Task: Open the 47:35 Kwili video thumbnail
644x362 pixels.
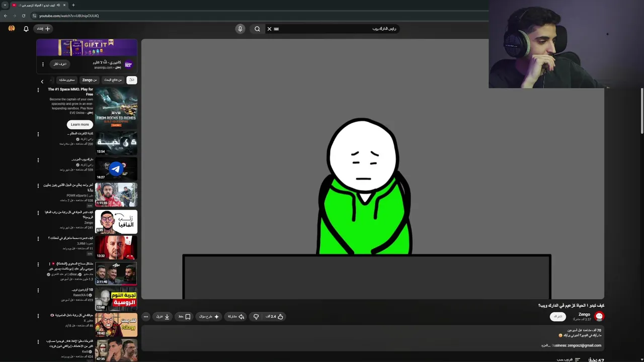Action: 116,350
